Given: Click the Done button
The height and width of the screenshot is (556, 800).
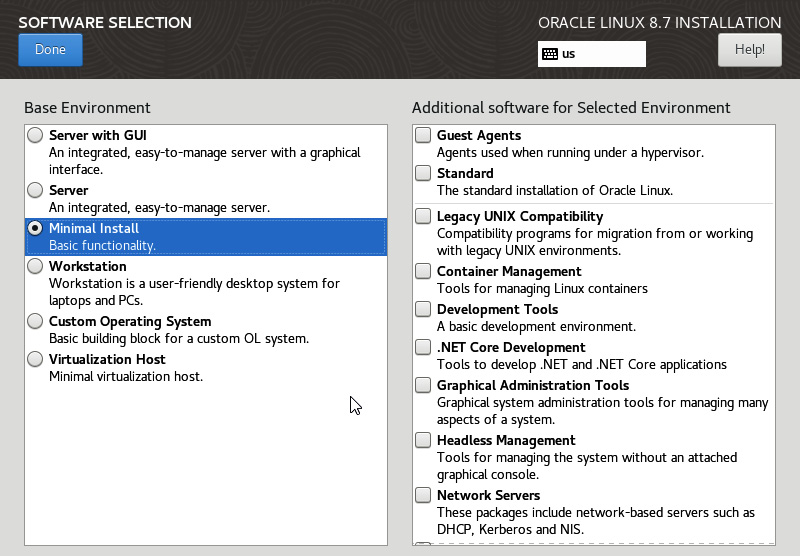Looking at the screenshot, I should coord(50,50).
